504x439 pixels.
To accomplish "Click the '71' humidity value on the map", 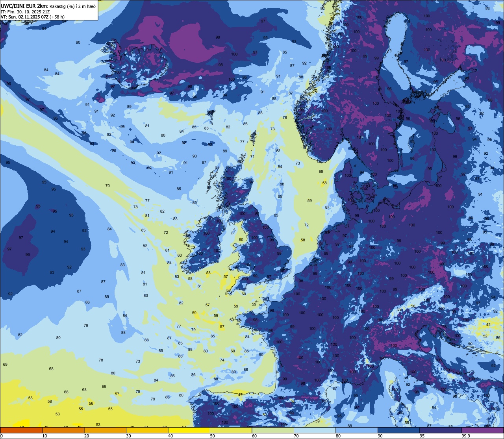I will [x=252, y=156].
